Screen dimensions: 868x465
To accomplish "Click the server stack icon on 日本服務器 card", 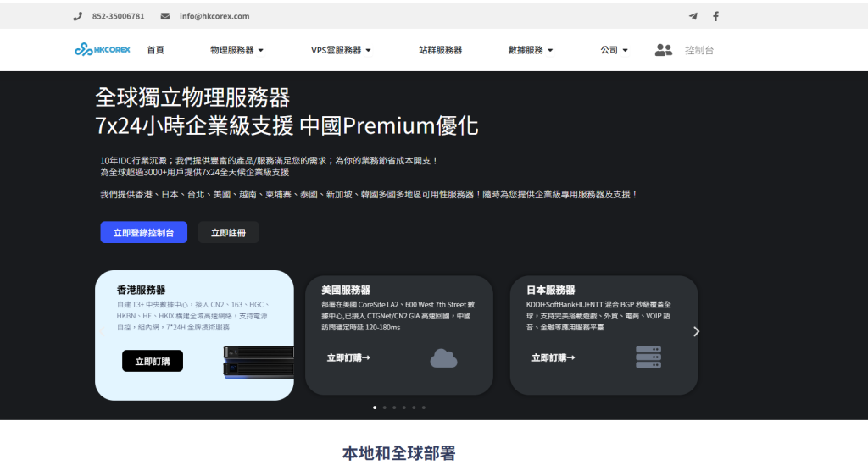I will (x=648, y=357).
